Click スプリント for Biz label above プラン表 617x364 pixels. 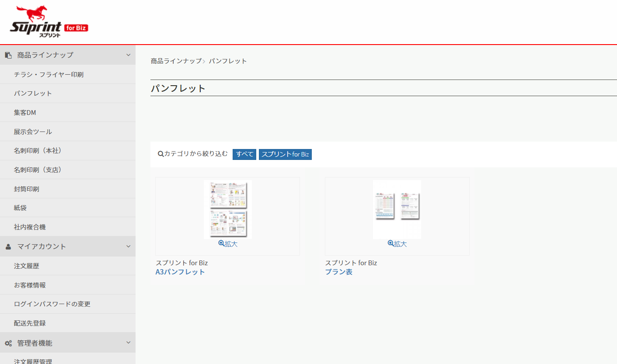[351, 263]
